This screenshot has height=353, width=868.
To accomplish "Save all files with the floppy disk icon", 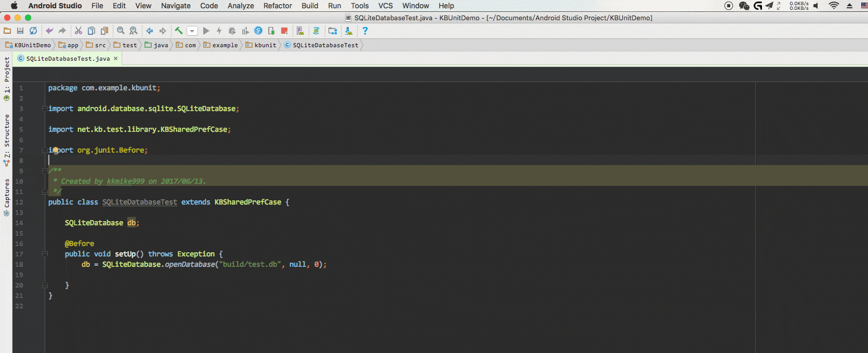I will click(x=20, y=31).
